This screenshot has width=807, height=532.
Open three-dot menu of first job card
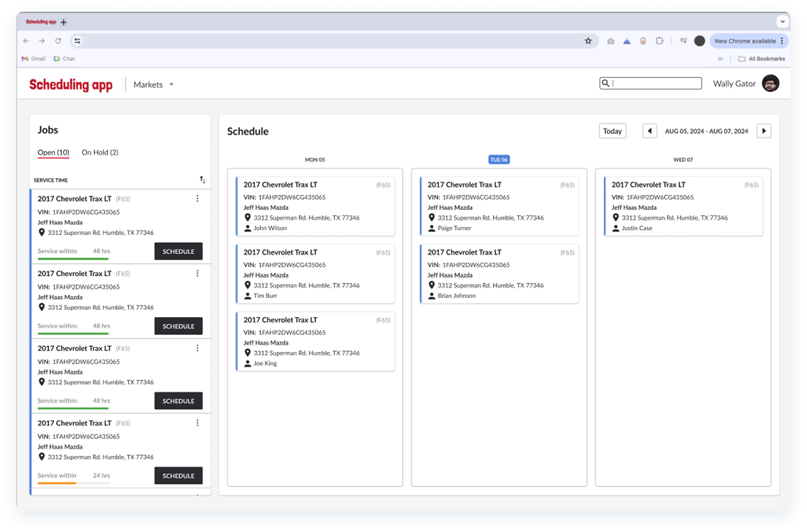pyautogui.click(x=198, y=199)
